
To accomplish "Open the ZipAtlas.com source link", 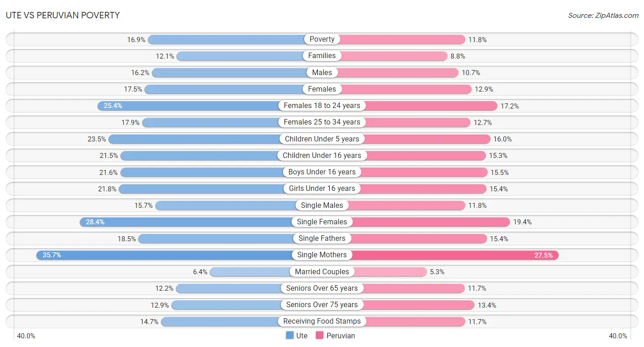I will tap(603, 15).
